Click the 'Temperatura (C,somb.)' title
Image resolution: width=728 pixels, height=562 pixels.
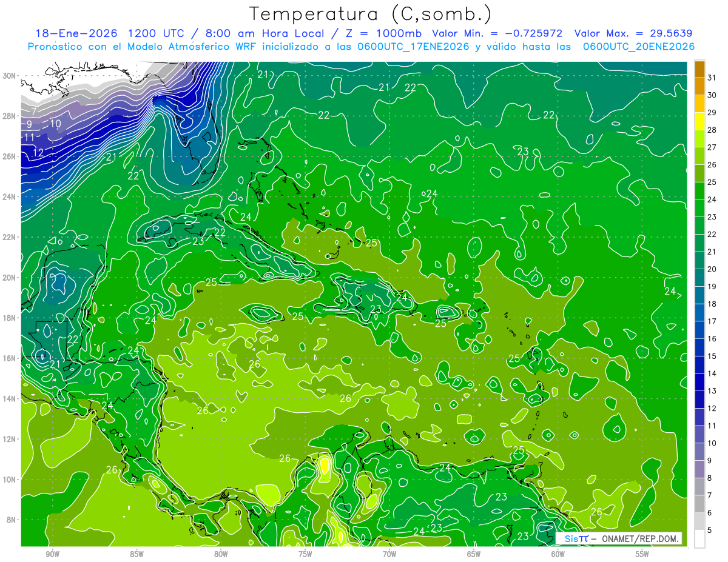pyautogui.click(x=371, y=14)
